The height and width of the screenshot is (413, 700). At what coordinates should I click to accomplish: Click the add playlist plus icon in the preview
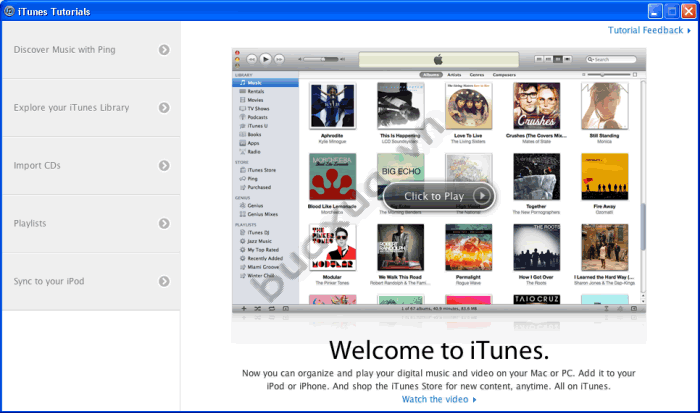click(244, 309)
